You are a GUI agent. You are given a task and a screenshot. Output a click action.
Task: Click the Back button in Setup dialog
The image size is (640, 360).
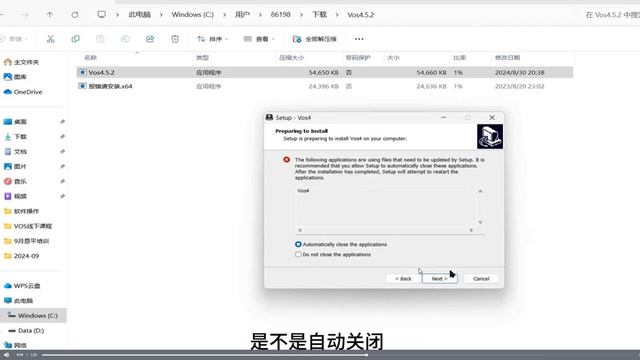pyautogui.click(x=403, y=278)
